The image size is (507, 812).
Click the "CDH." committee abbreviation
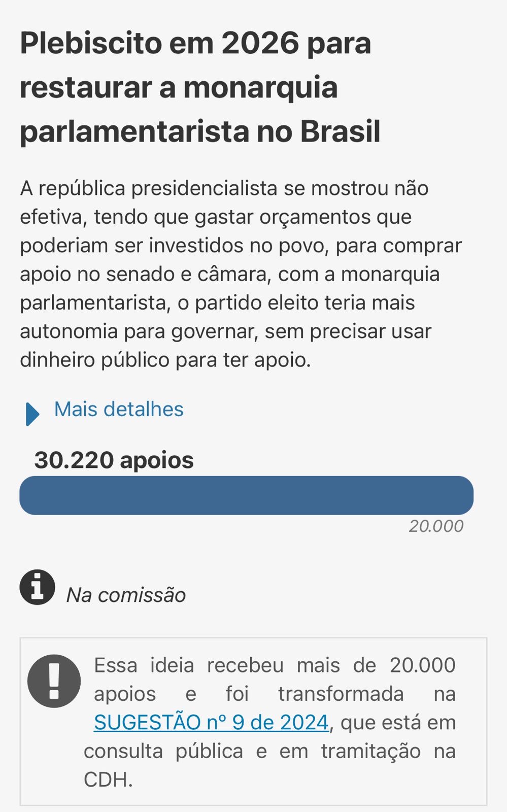click(108, 780)
